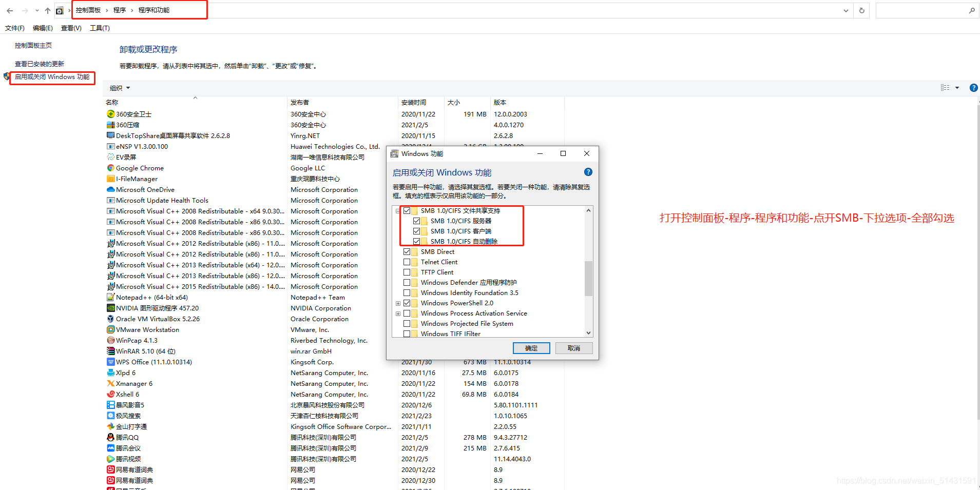This screenshot has height=490, width=980.
Task: Expand the Windows PowerShell 2.0 node
Action: [398, 303]
